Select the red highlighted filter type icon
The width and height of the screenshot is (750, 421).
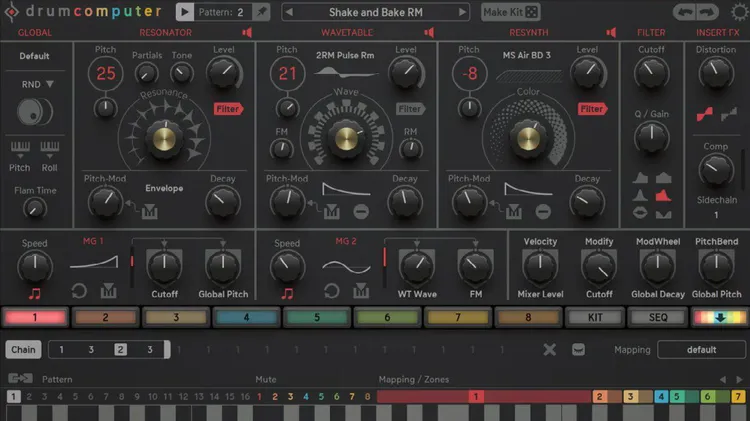(x=663, y=195)
